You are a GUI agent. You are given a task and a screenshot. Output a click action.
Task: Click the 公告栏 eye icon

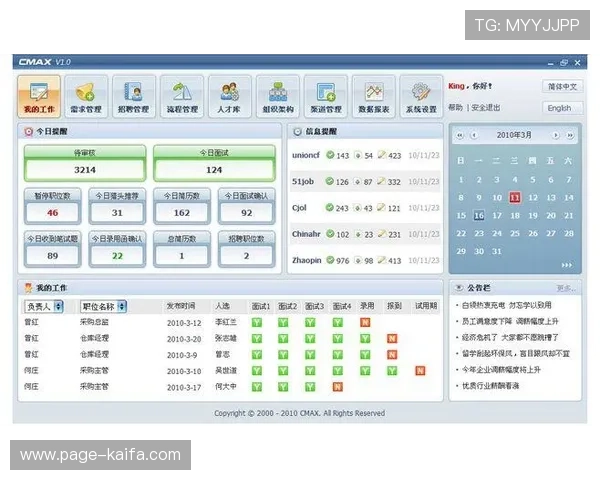[458, 287]
